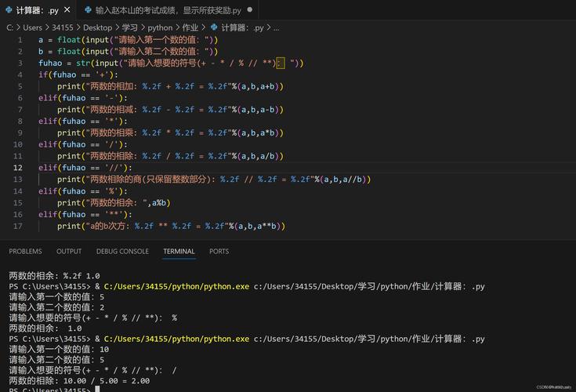Click the "elif(fuhao == '//'):" line

[x=85, y=168]
